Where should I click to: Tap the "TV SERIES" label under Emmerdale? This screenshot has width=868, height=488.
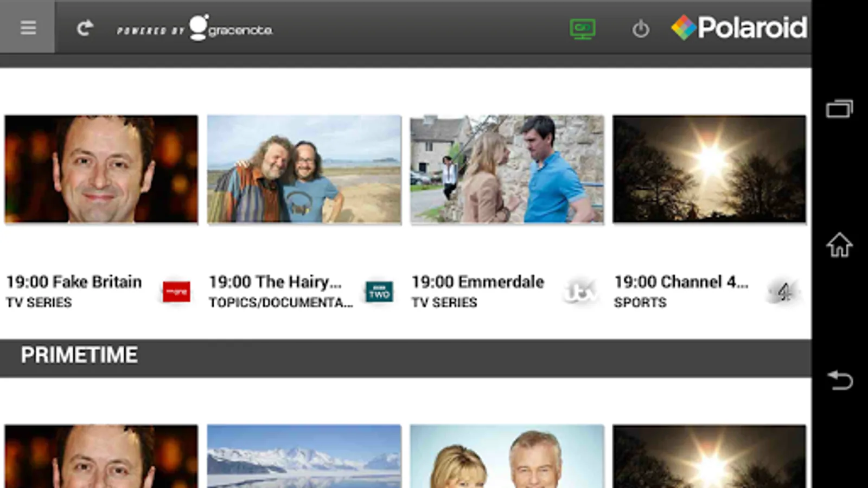[444, 303]
